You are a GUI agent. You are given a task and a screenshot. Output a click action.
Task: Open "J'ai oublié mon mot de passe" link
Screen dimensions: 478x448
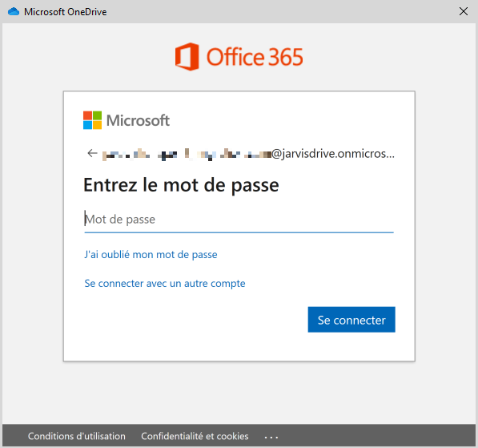coord(151,255)
